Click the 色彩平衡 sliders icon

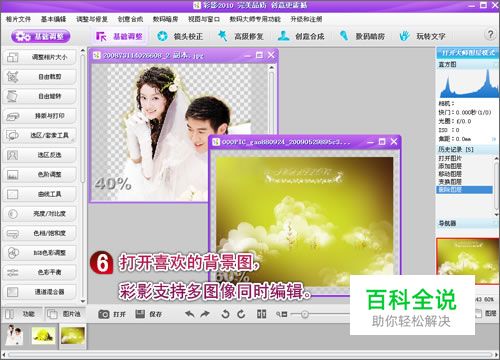[13, 272]
